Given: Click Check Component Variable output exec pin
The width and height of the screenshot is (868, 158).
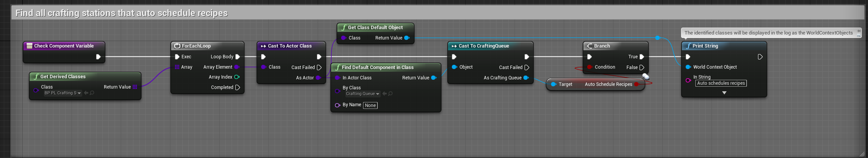Looking at the screenshot, I should click(98, 57).
